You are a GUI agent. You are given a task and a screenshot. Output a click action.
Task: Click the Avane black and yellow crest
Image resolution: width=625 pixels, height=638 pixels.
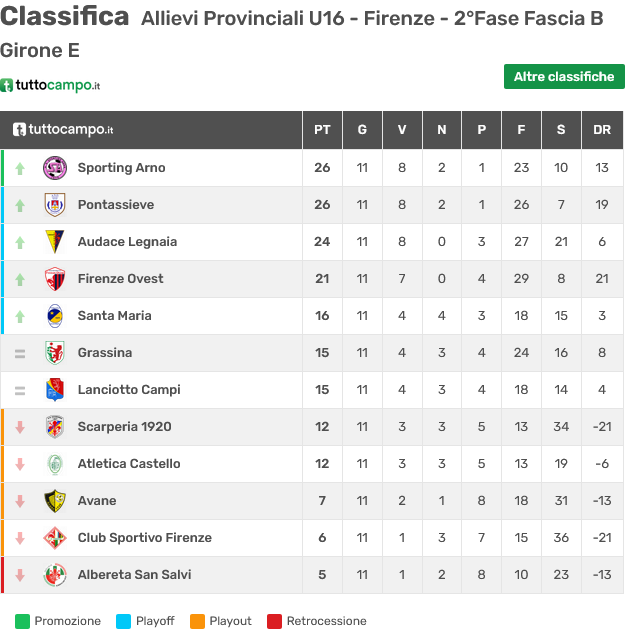point(55,500)
